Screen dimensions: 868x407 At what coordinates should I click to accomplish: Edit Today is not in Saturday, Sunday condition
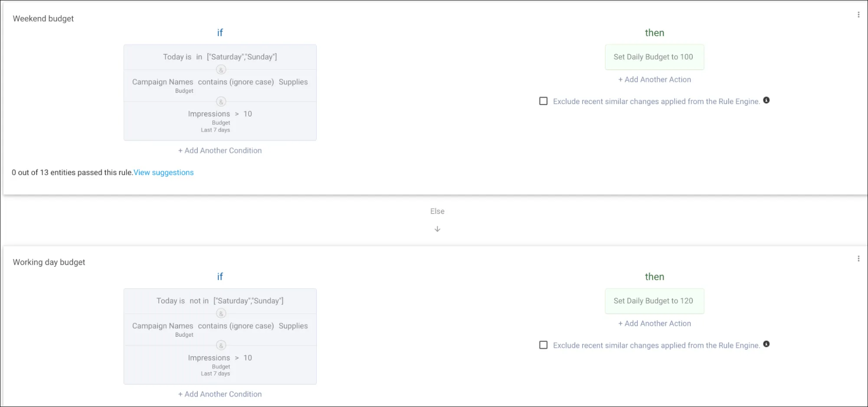220,301
